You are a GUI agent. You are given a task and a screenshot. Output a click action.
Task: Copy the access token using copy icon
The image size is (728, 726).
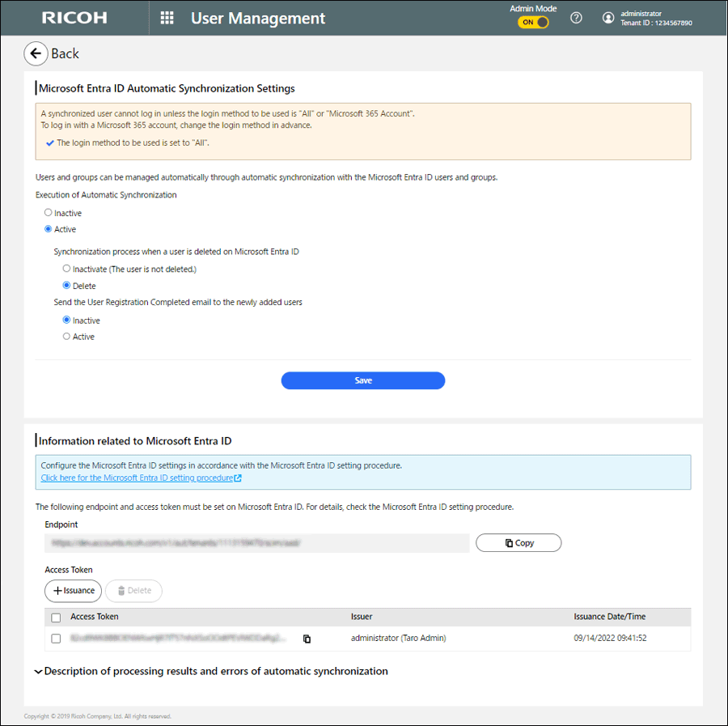(x=307, y=639)
